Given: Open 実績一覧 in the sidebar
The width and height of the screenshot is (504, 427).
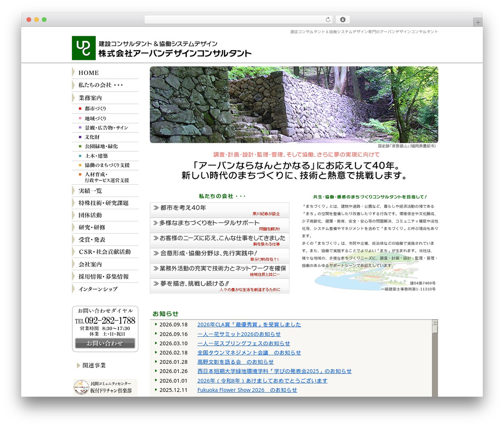Looking at the screenshot, I should pos(105,191).
